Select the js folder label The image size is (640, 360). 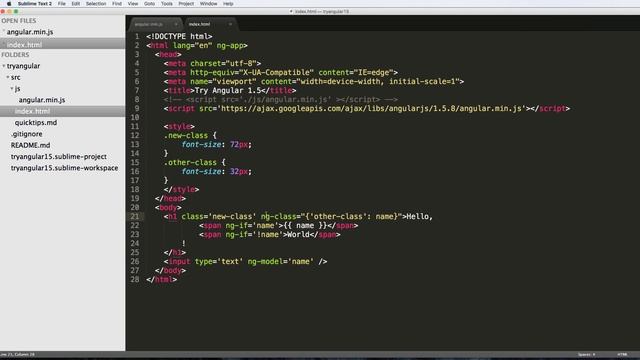pos(17,89)
